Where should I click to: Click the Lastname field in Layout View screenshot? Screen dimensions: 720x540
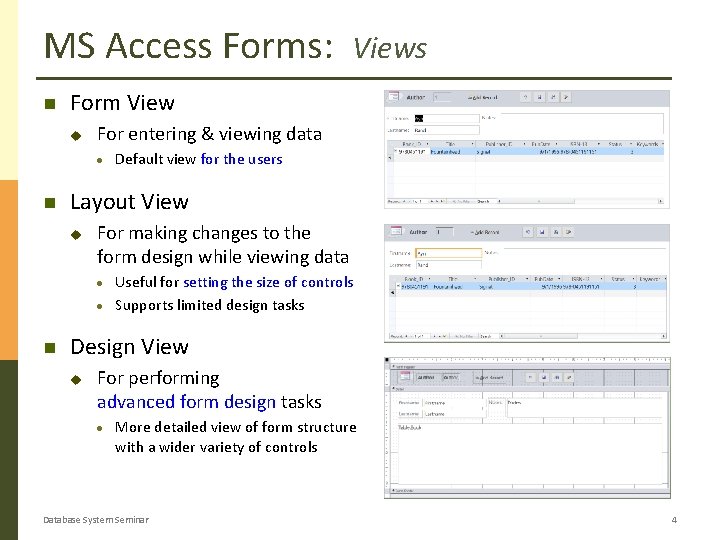point(449,265)
